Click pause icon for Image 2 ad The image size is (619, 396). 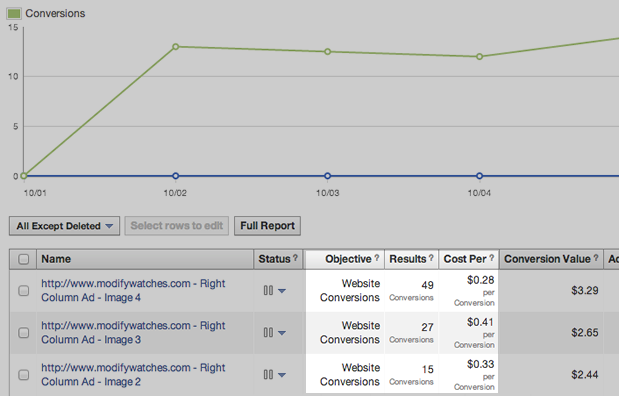(x=268, y=374)
